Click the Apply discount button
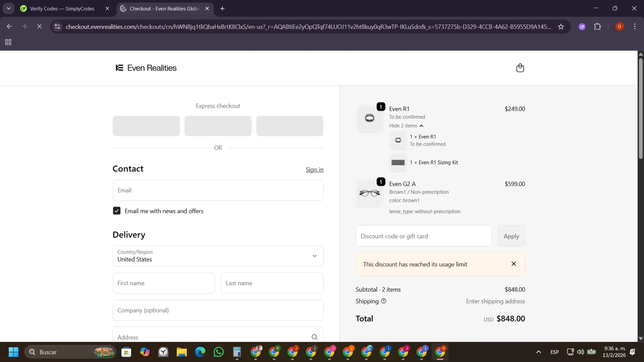The width and height of the screenshot is (644, 362). pyautogui.click(x=511, y=236)
